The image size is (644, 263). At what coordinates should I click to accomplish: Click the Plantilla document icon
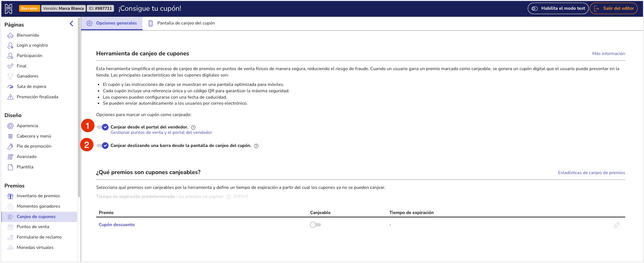tap(10, 167)
